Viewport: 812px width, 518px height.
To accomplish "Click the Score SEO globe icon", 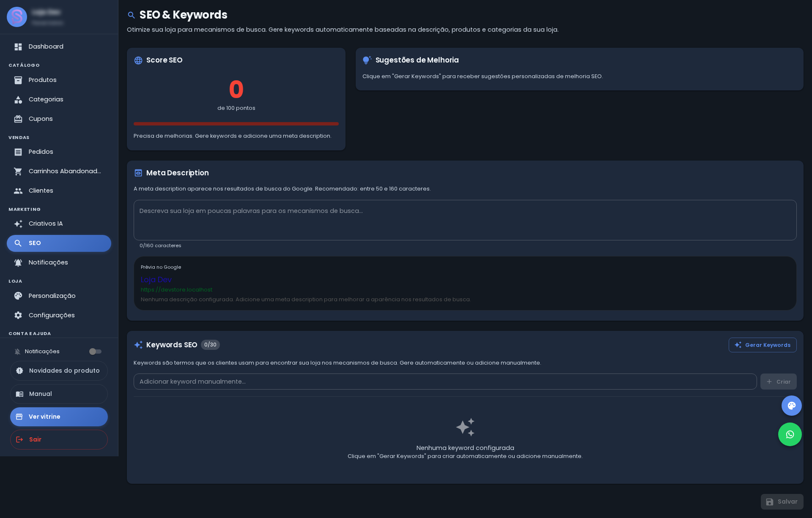I will point(138,60).
